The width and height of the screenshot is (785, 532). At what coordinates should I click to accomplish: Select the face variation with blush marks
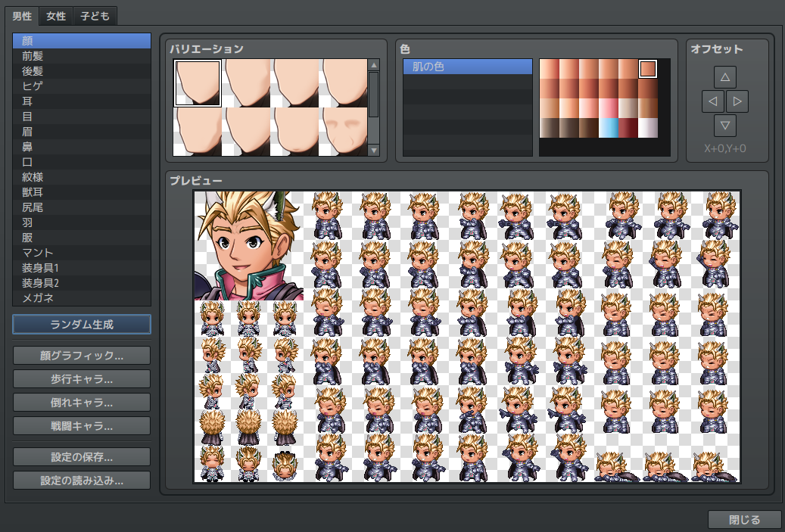(x=345, y=131)
